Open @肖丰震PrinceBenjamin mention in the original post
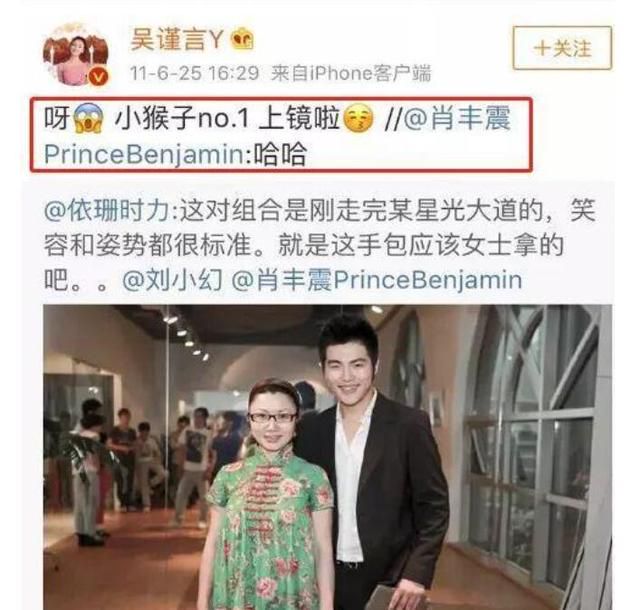The width and height of the screenshot is (640, 610). 376,281
